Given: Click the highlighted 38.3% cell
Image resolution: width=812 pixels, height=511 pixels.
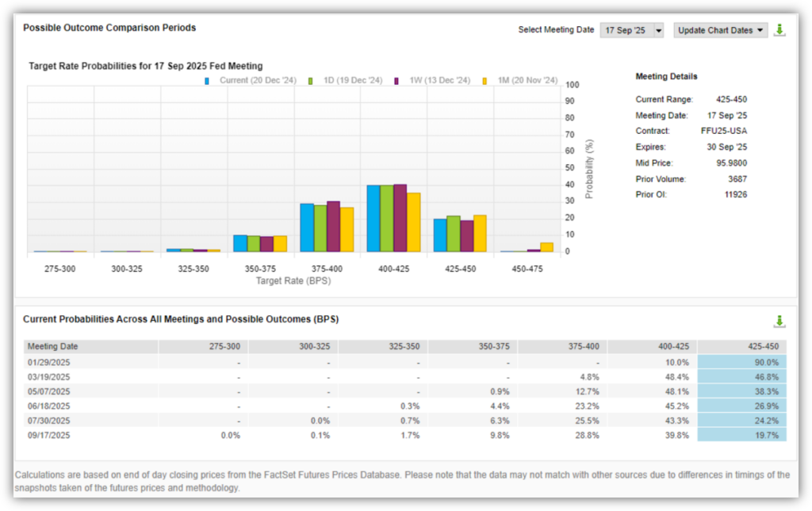Looking at the screenshot, I should [x=742, y=391].
